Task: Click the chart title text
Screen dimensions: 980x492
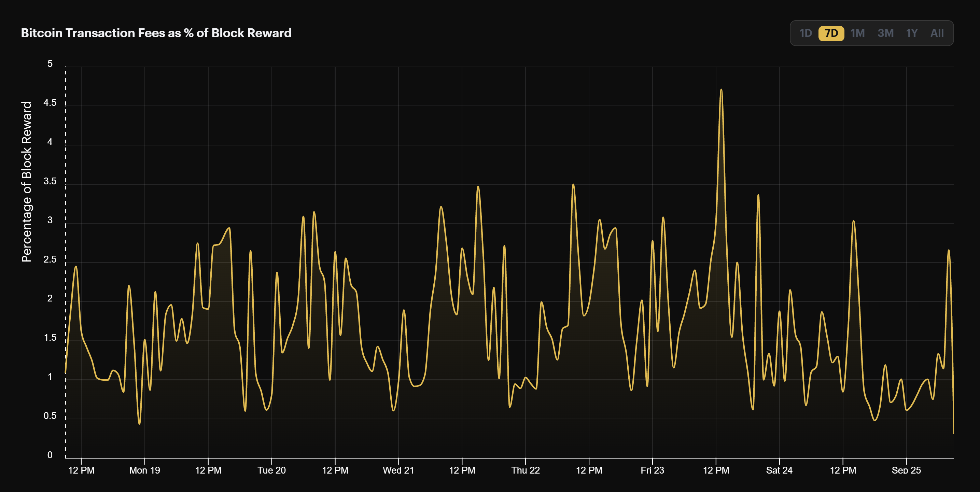Action: coord(156,33)
